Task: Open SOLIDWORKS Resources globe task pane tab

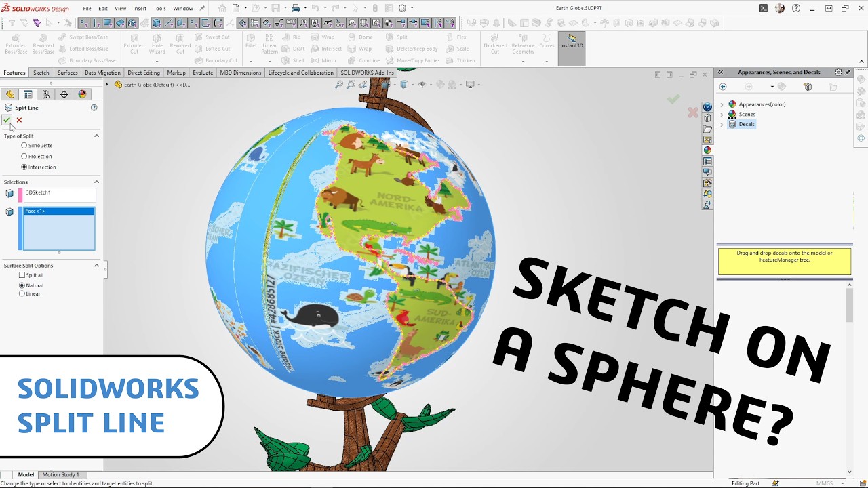Action: [x=707, y=107]
